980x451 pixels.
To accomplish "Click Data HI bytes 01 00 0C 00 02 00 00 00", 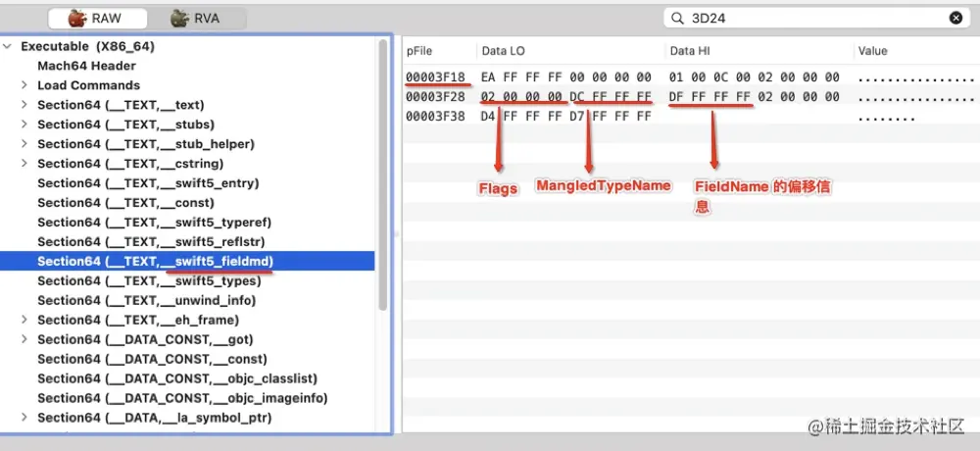I will pyautogui.click(x=755, y=77).
